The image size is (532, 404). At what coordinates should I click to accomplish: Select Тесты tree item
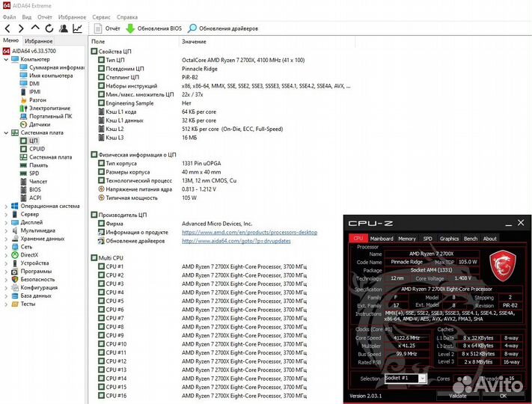point(23,304)
